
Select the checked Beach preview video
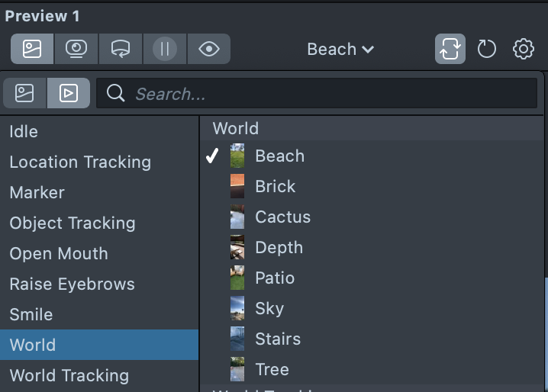point(279,156)
